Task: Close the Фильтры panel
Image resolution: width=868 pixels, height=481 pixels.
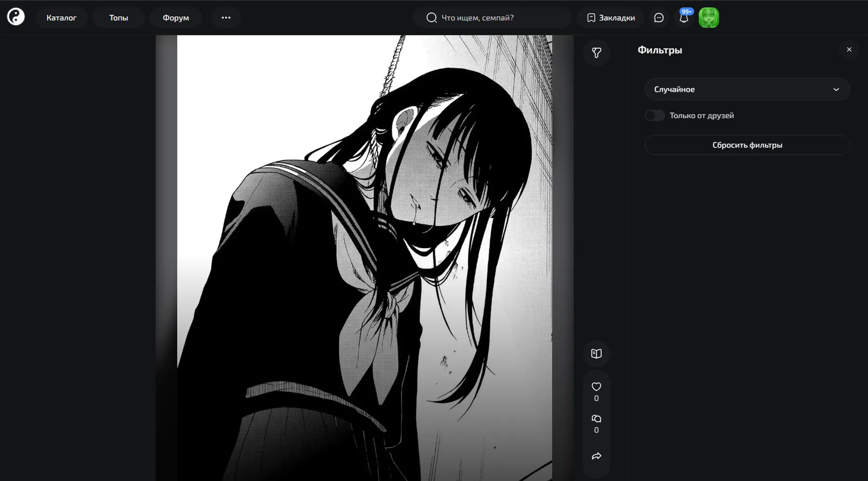Action: click(x=849, y=50)
